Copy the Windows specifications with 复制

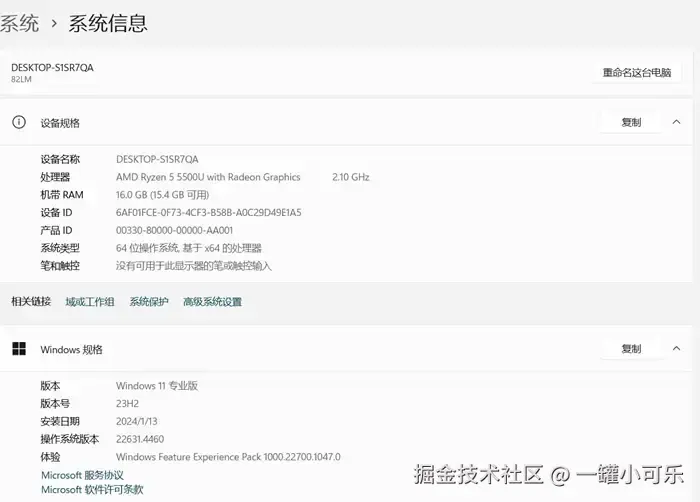(631, 349)
